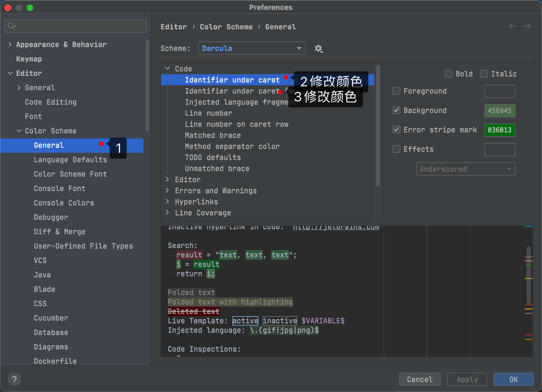
Task: Select Diagrams color settings
Action: click(51, 347)
